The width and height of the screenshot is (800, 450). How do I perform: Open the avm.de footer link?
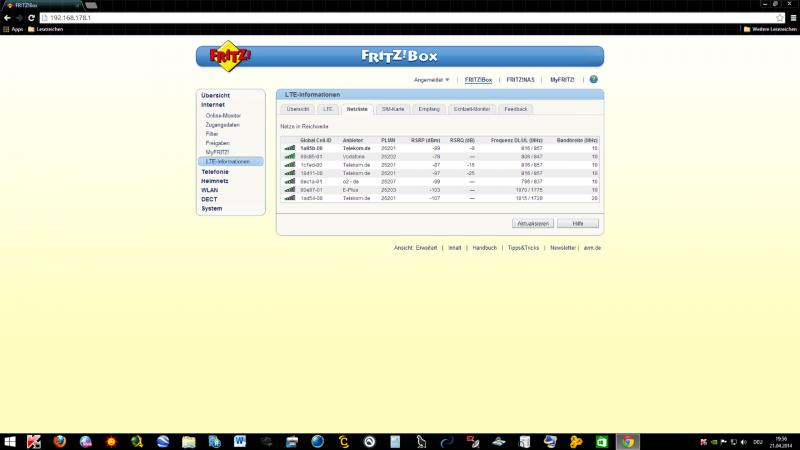tap(592, 248)
